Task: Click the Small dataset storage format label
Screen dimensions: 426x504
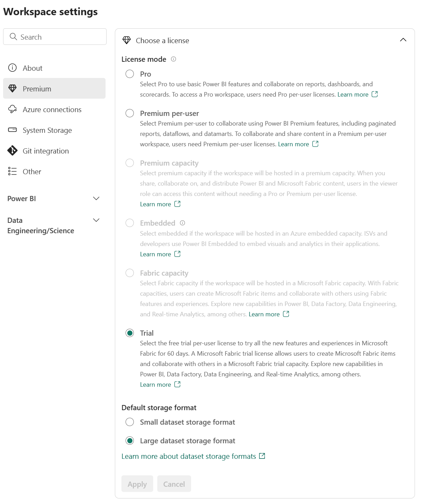Action: click(188, 422)
